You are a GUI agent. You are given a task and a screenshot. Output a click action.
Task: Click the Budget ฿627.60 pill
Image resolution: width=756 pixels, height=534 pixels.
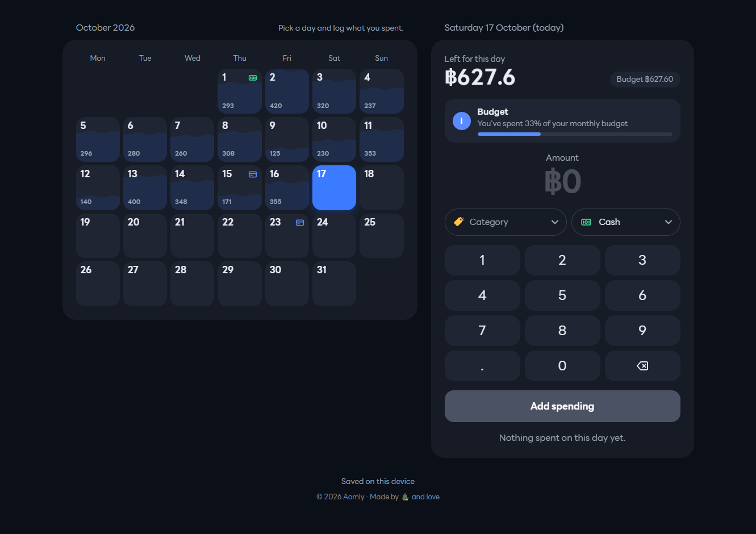click(645, 79)
